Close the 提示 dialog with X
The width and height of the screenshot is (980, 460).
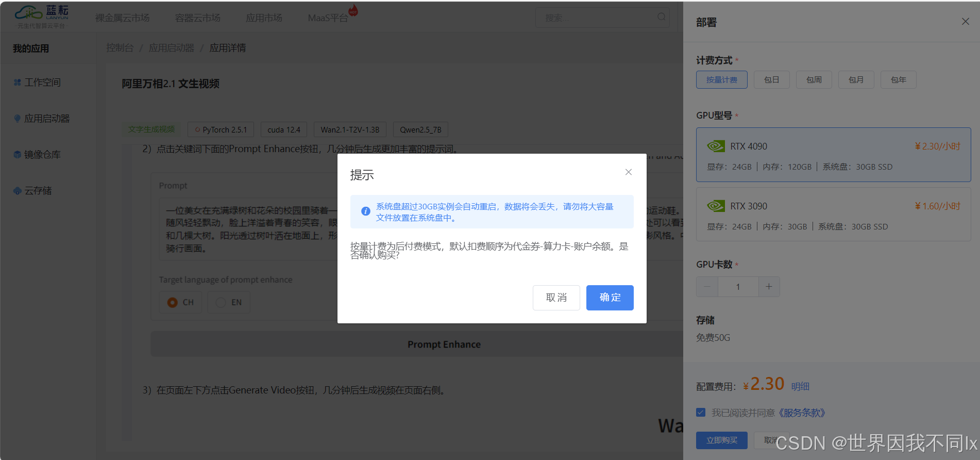[629, 172]
